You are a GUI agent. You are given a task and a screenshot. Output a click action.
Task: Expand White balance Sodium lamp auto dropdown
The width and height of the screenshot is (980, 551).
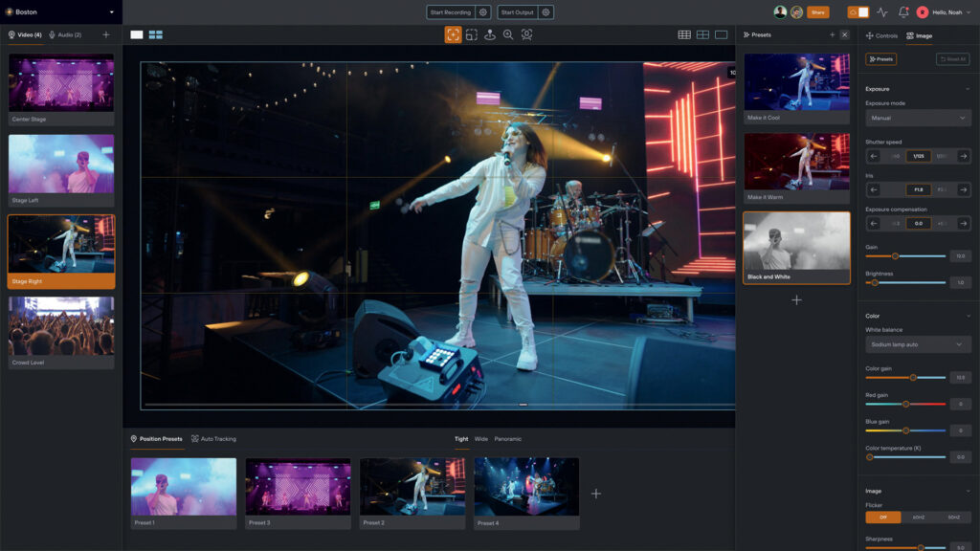pyautogui.click(x=918, y=344)
